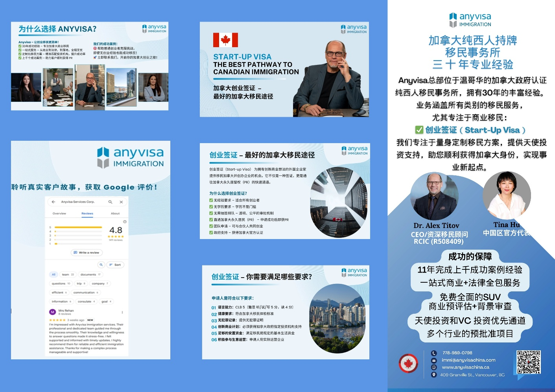Switch to the About tab
This screenshot has height=392, width=555.
(115, 213)
